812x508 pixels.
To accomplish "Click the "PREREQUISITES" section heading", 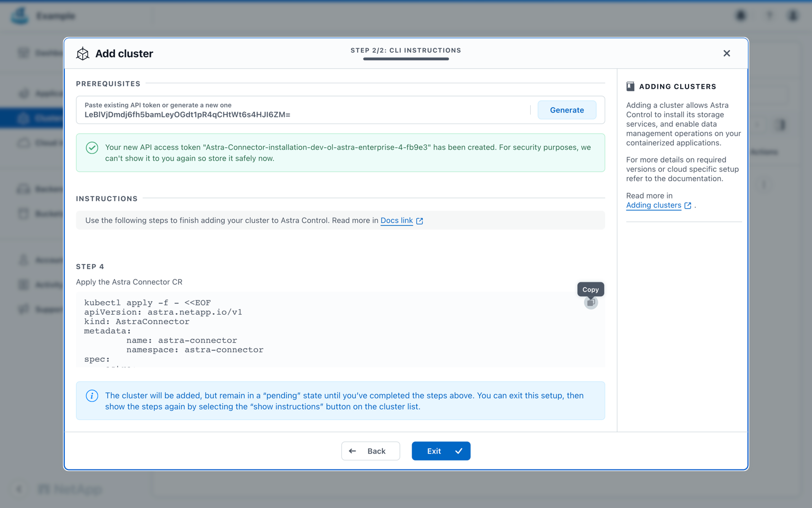I will (108, 84).
